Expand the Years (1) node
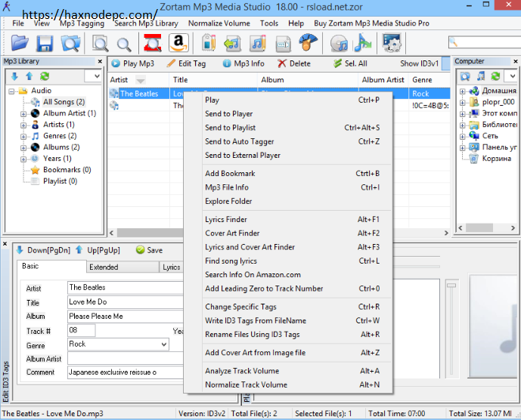The height and width of the screenshot is (420, 521). point(23,159)
